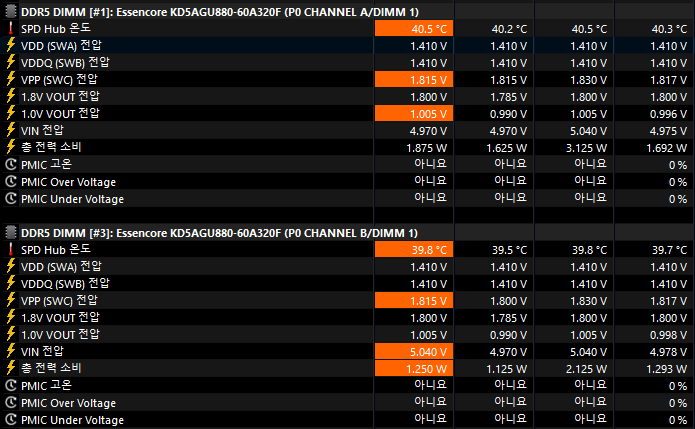The image size is (695, 429).
Task: Click the memory chip icon of DIMM #3 header
Action: pos(11,232)
